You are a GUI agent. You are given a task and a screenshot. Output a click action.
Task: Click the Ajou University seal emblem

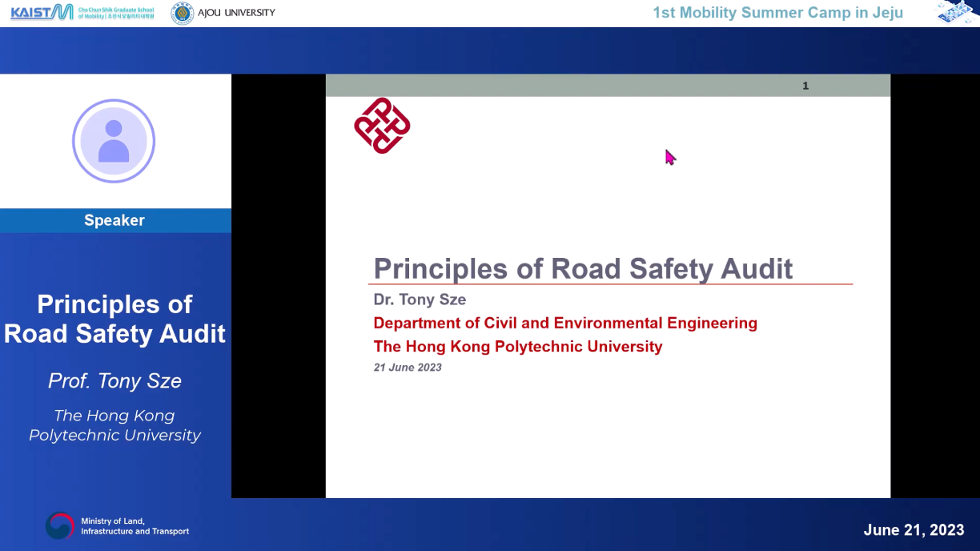pyautogui.click(x=183, y=13)
